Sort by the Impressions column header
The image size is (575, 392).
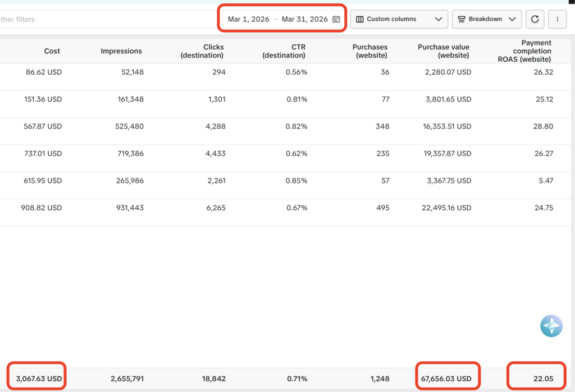(x=121, y=51)
